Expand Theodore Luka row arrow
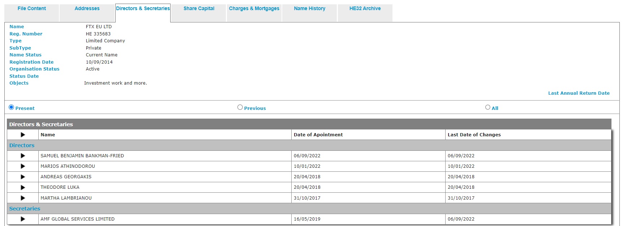Screen dimensions: 644x226 tap(23, 187)
